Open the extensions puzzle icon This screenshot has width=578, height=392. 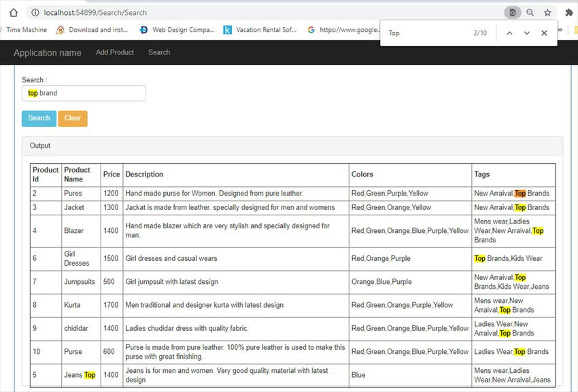coord(568,12)
